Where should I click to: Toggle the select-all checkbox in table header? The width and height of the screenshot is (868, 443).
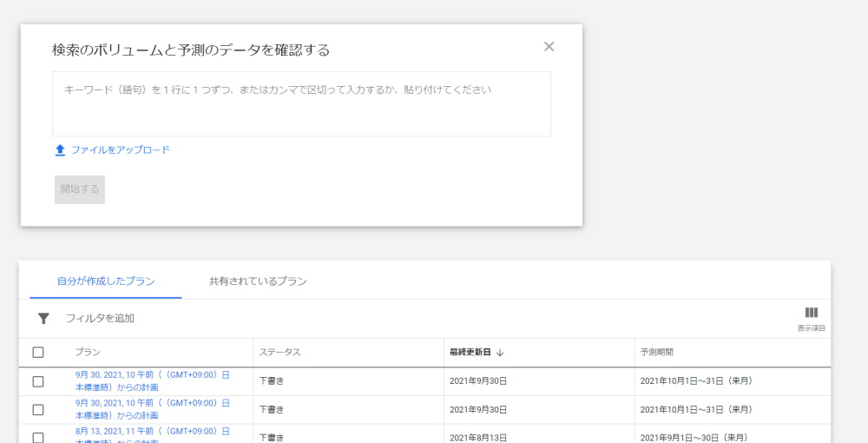click(38, 353)
